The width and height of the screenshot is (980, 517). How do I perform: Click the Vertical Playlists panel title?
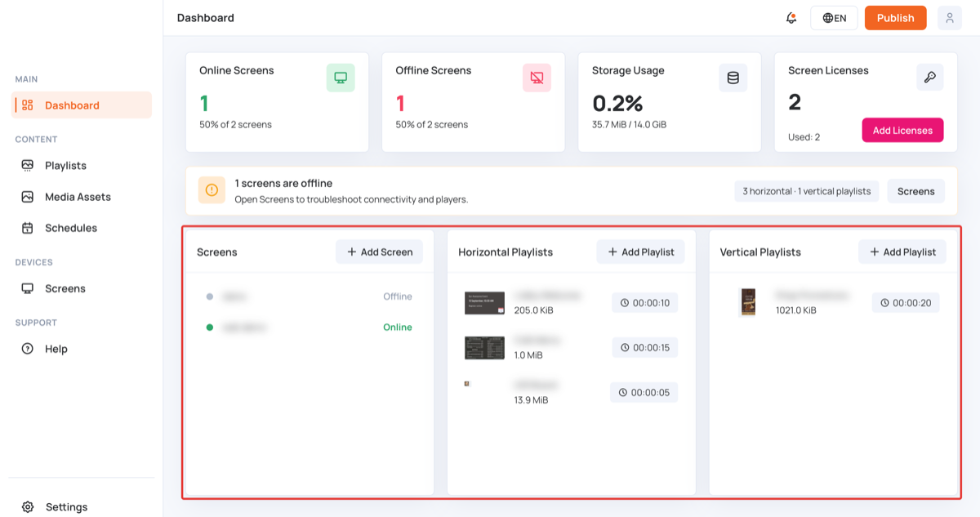761,252
